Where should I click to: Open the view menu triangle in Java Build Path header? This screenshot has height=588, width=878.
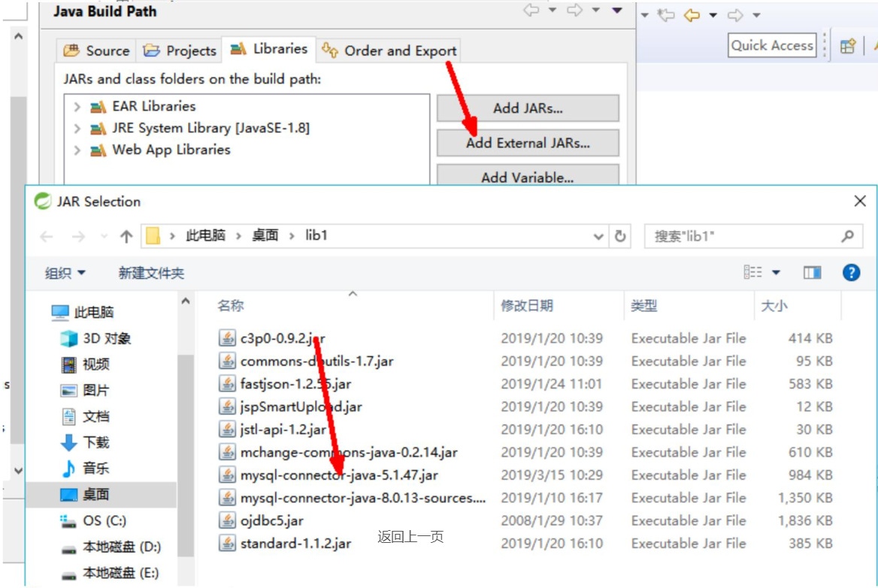(617, 10)
